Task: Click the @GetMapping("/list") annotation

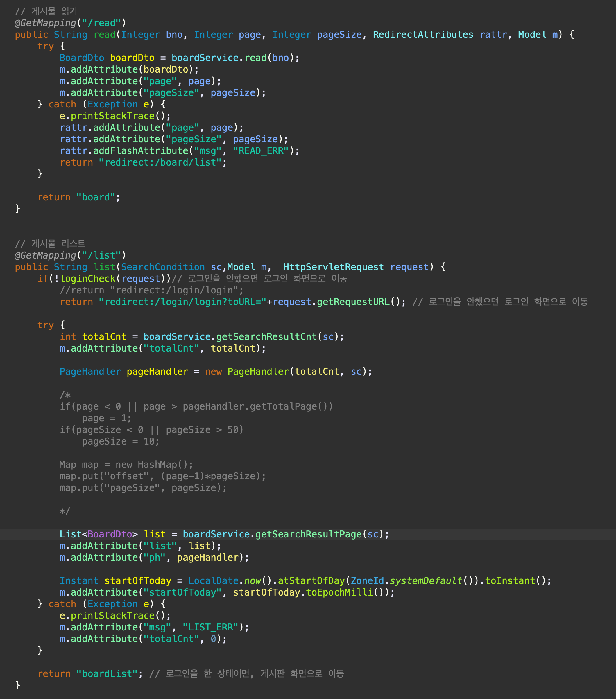Action: coord(70,255)
